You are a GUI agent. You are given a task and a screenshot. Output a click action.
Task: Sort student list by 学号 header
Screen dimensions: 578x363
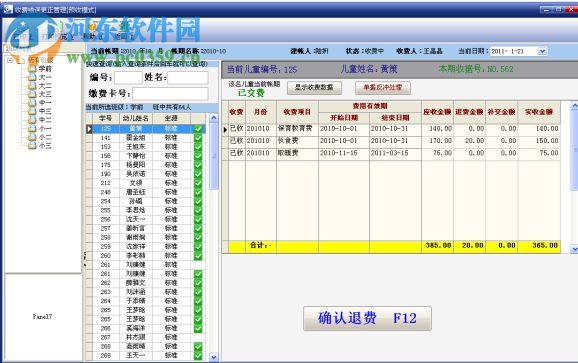(x=106, y=118)
